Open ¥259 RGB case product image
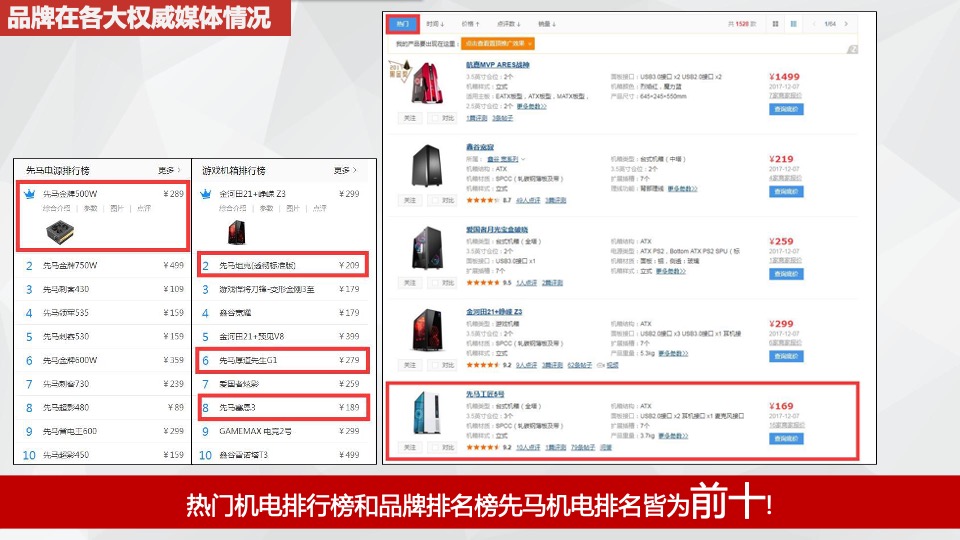 point(427,248)
